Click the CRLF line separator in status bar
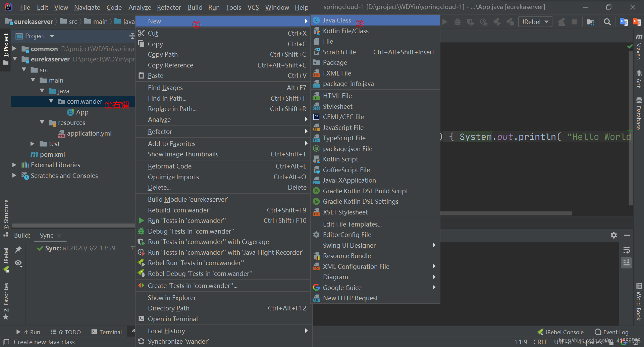The width and height of the screenshot is (644, 347). [x=540, y=342]
